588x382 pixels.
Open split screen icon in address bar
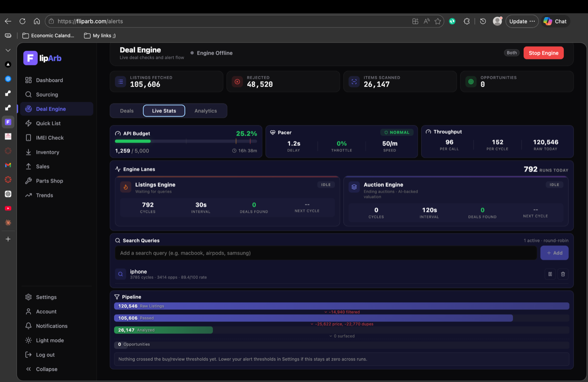point(415,21)
